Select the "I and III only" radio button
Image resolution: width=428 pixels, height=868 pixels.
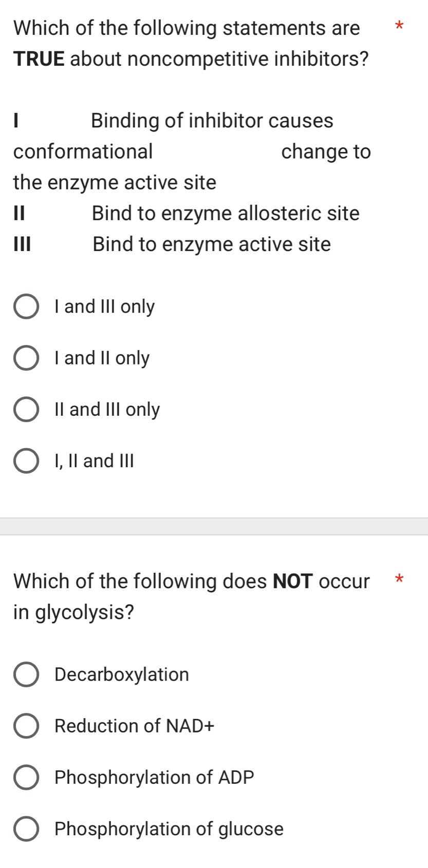tap(26, 306)
